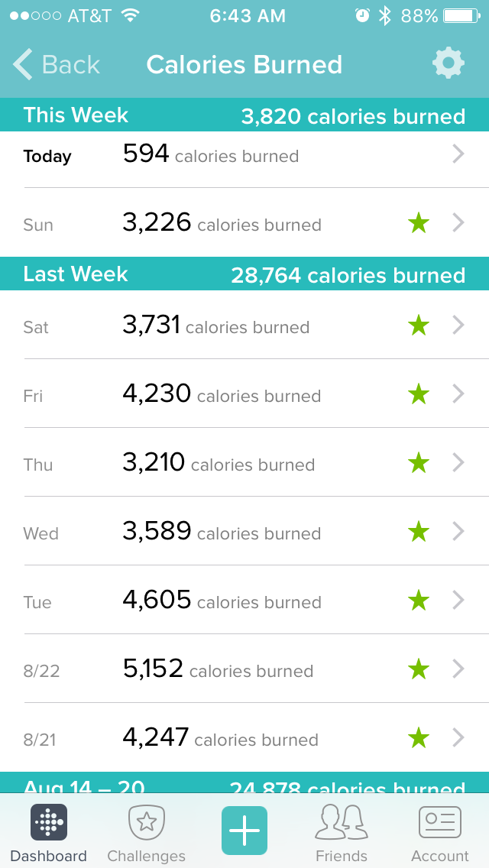The width and height of the screenshot is (489, 868).
Task: Switch to the Friends tab label
Action: [341, 856]
